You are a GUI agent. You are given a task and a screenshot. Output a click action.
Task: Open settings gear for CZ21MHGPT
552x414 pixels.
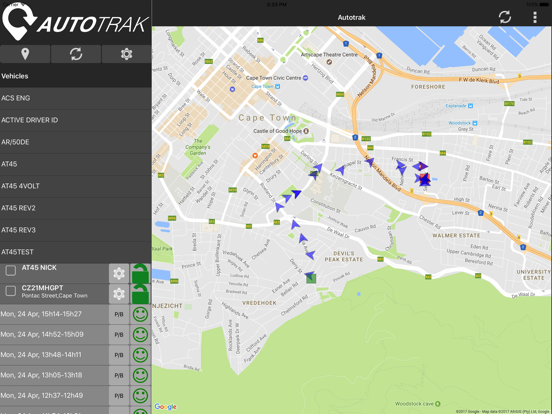(x=119, y=294)
